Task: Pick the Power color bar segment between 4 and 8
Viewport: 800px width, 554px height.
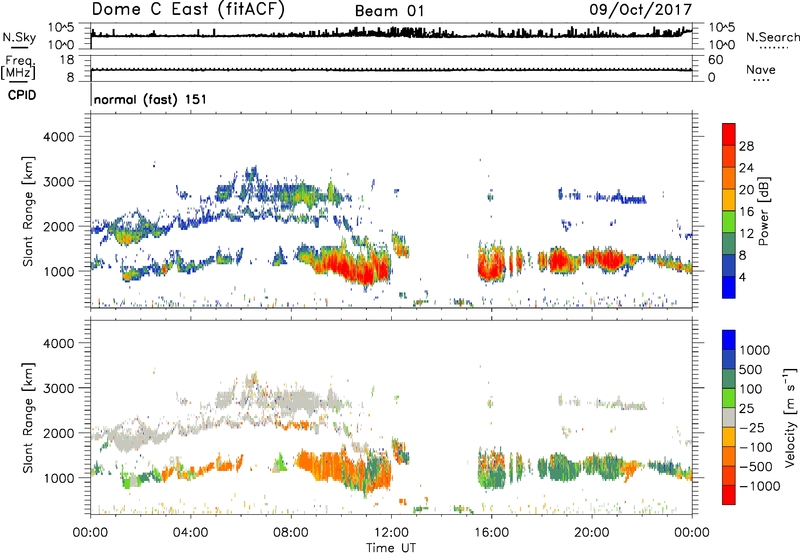Action: (729, 266)
